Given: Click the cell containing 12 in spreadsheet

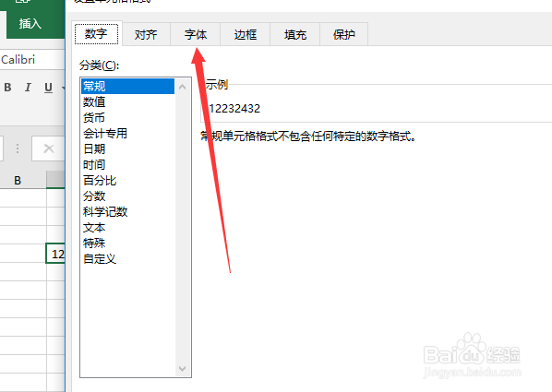Looking at the screenshot, I should coord(55,254).
